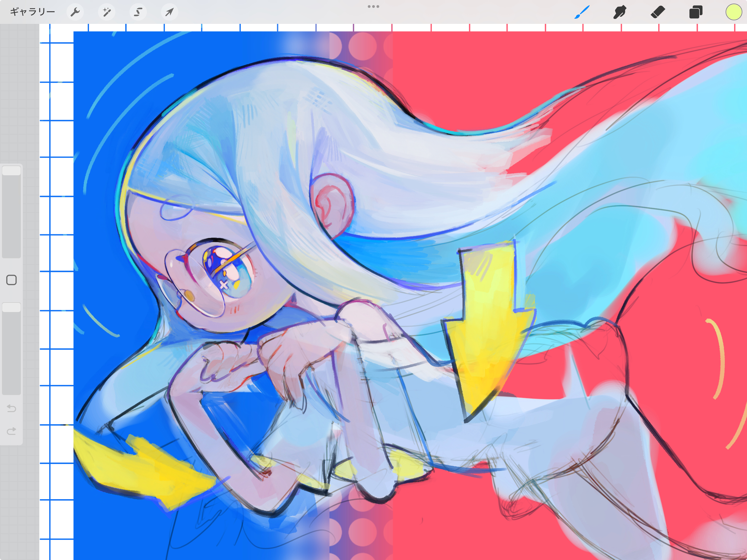This screenshot has height=560, width=747.
Task: Tap the three-dot multitasking indicator
Action: point(373,7)
